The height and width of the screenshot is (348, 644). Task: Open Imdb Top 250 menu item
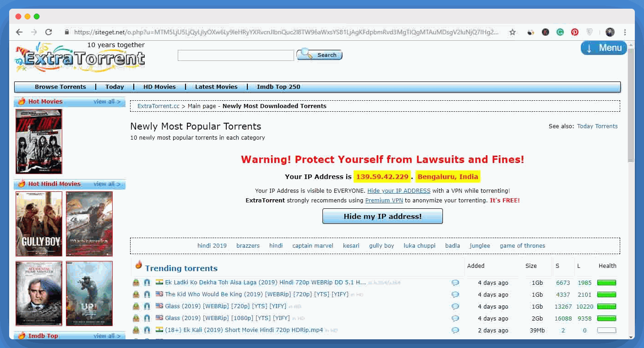pyautogui.click(x=278, y=87)
